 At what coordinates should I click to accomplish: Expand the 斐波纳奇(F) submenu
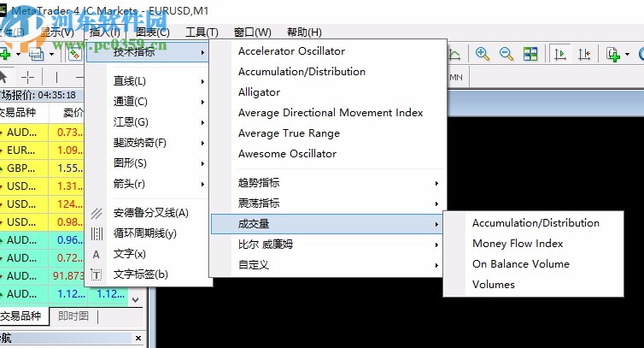click(x=149, y=143)
